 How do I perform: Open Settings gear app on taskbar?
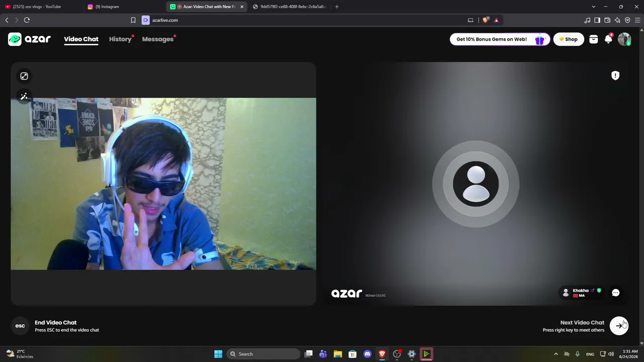[412, 354]
